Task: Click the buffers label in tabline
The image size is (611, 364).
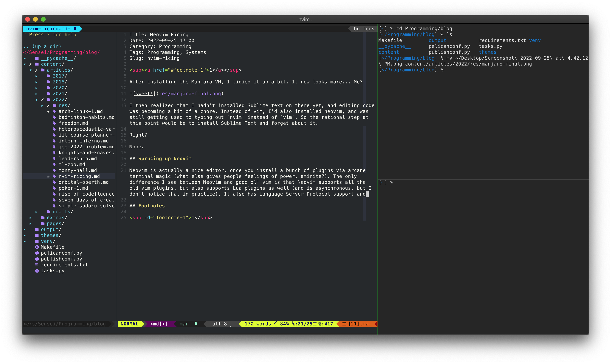Action: coord(364,29)
